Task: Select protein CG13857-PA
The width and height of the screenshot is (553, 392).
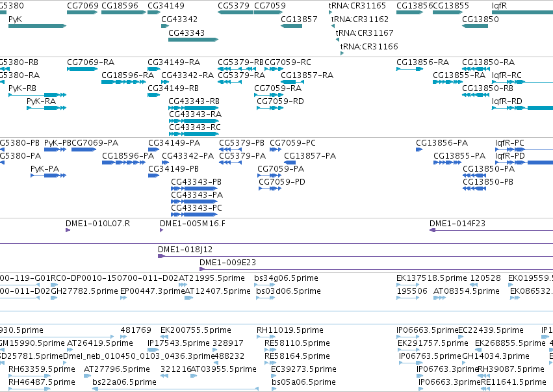Action: [x=290, y=163]
